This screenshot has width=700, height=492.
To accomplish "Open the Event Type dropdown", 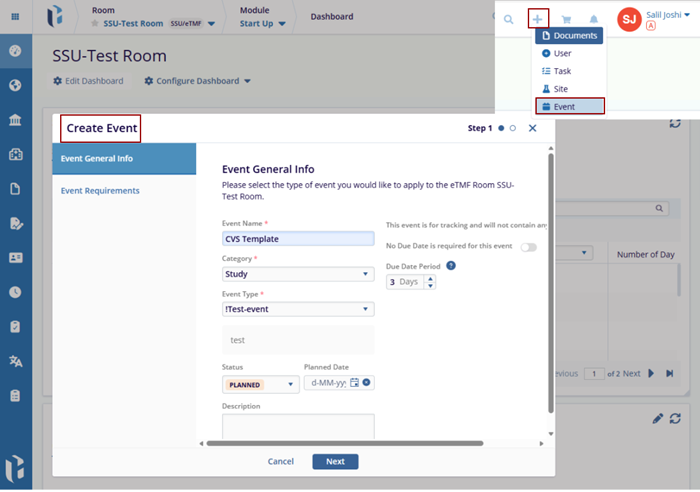I will pyautogui.click(x=298, y=309).
